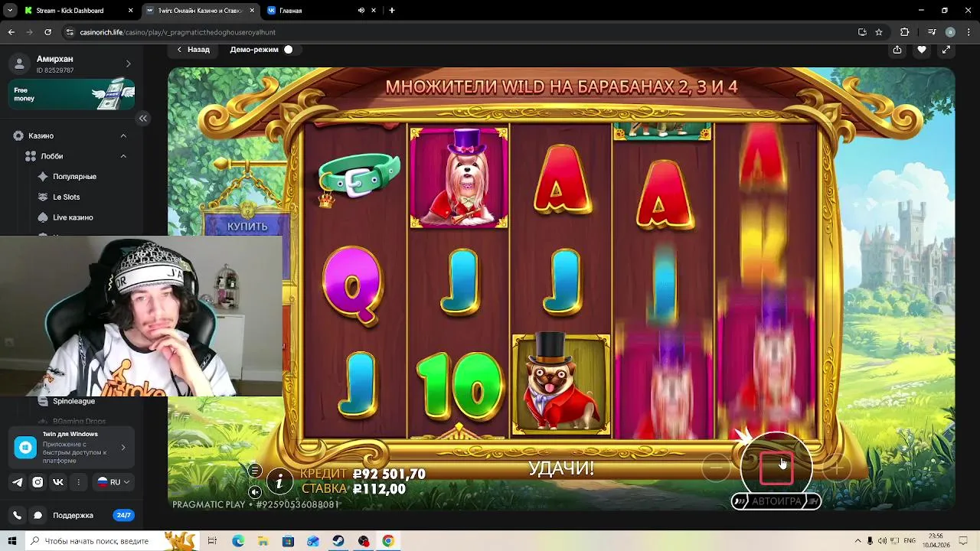Open the Instagram social icon

(x=38, y=482)
